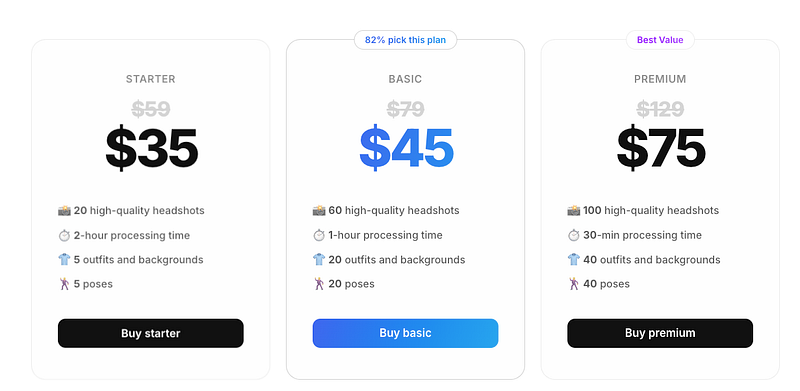Click the camera icon next to 60 headshots

(319, 210)
